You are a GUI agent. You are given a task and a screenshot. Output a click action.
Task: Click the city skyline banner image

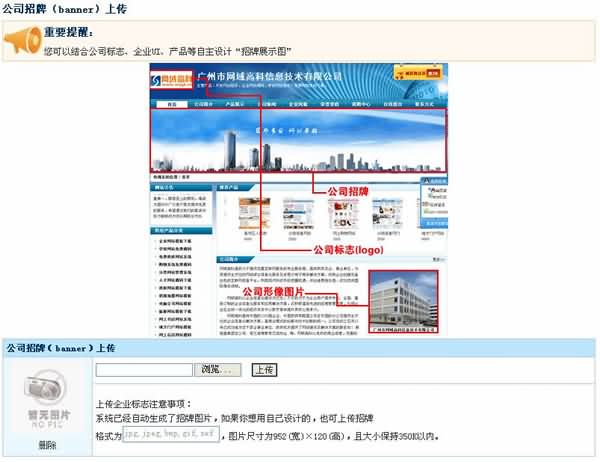(298, 138)
